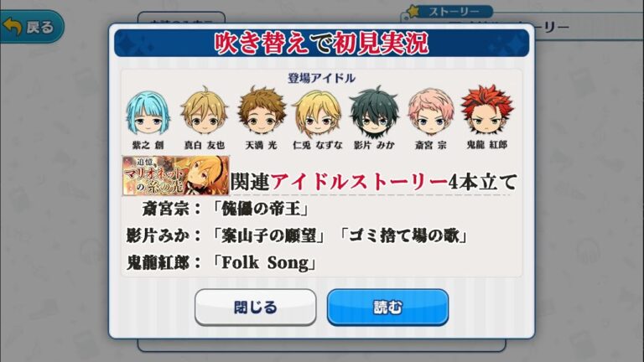Image resolution: width=644 pixels, height=362 pixels.
Task: Select the 「ゴミ捨て場の歌」 story title
Action: tap(403, 236)
